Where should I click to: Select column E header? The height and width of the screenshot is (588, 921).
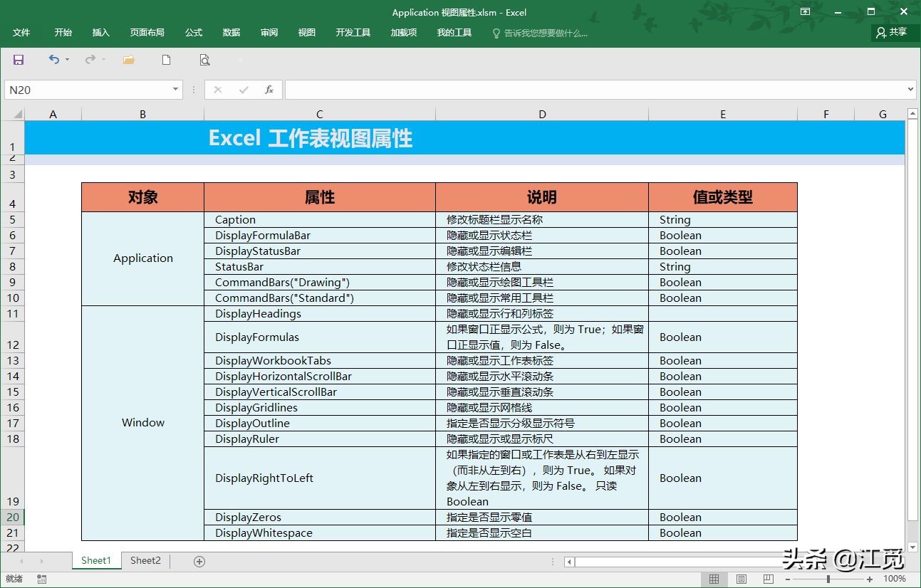723,114
